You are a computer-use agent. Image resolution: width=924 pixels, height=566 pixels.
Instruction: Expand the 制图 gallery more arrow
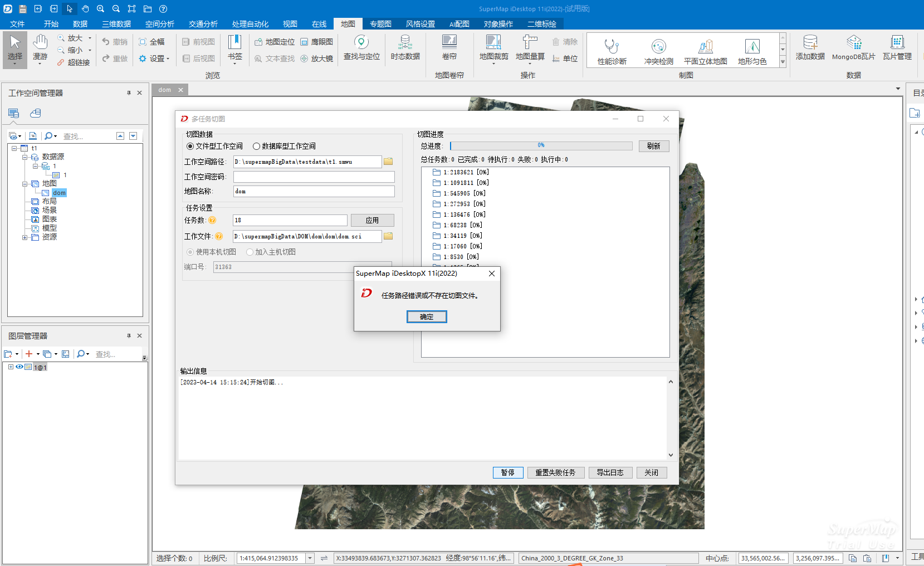783,62
